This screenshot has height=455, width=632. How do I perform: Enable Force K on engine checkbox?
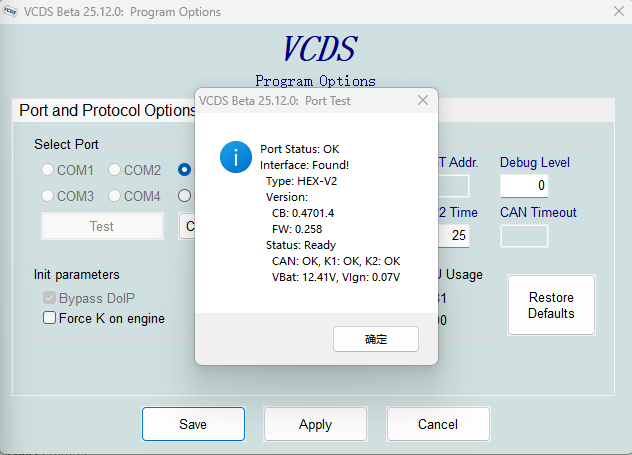[50, 319]
